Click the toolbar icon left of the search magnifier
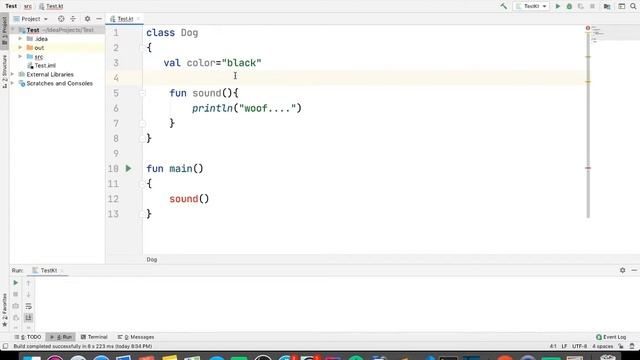Screen dimensions: 640x360 pos(621,6)
